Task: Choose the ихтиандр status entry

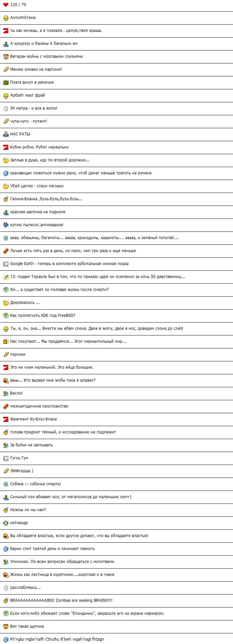Action: tap(116, 523)
